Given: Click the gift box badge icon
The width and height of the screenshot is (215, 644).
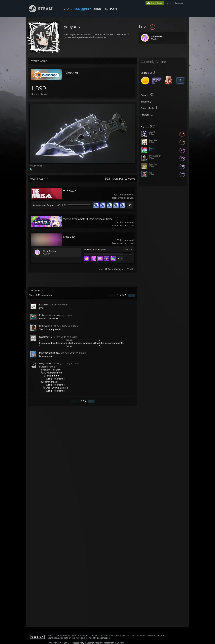Looking at the screenshot, I should point(169,81).
